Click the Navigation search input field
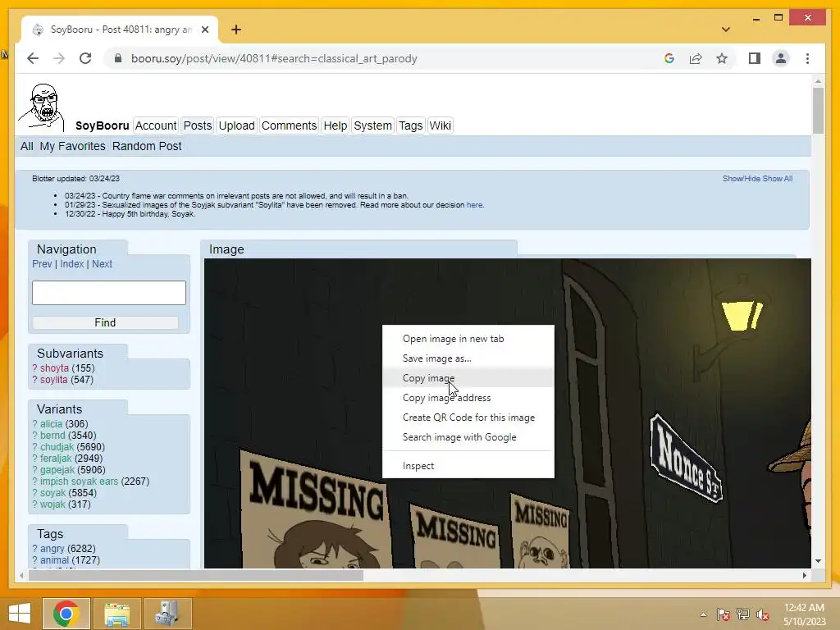 pos(109,293)
